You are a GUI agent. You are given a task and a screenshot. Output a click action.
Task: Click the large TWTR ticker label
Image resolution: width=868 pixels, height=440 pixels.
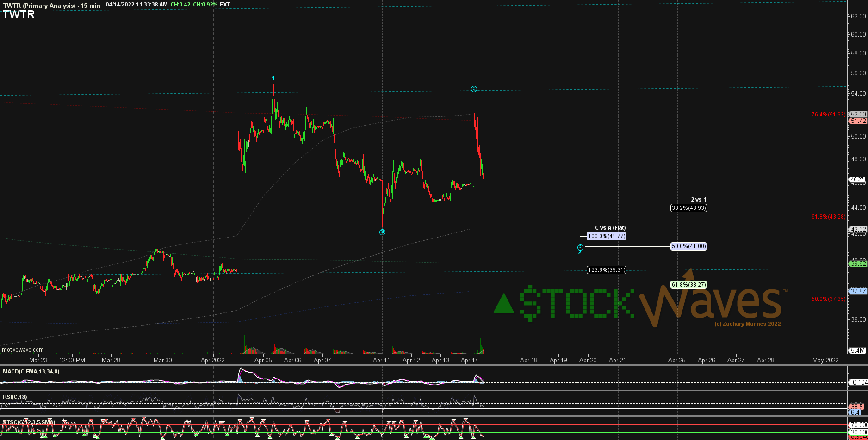click(19, 14)
